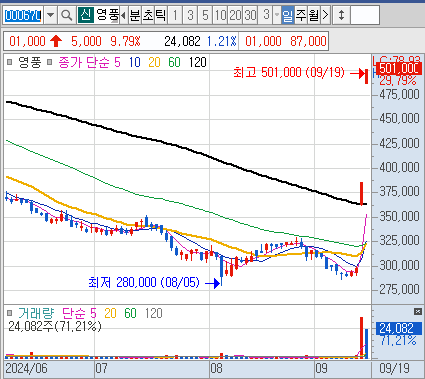
Task: Click the 신 badge beside stock name
Action: pos(86,15)
